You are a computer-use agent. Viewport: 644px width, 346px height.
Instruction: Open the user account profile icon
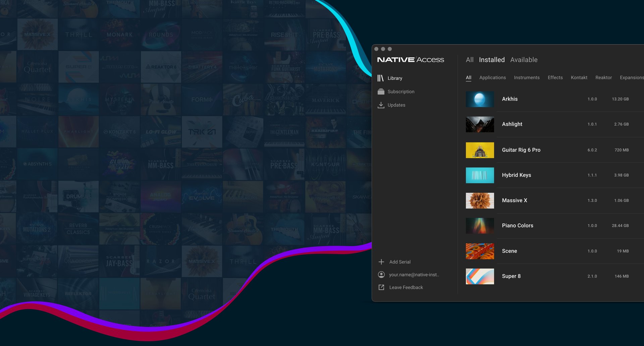(381, 275)
